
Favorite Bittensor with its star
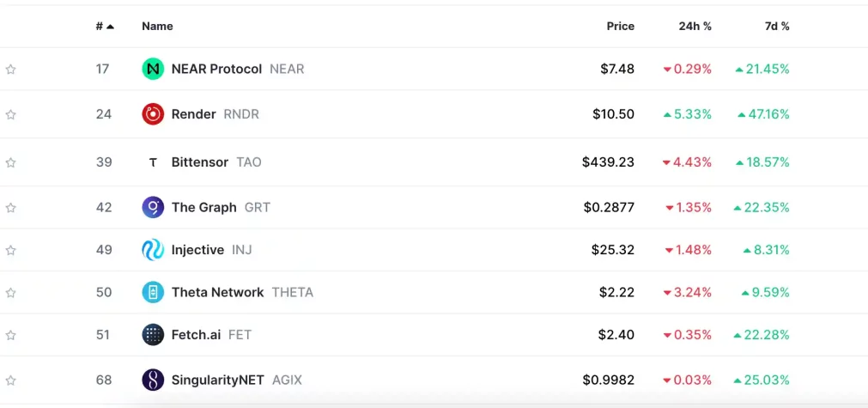[x=11, y=162]
